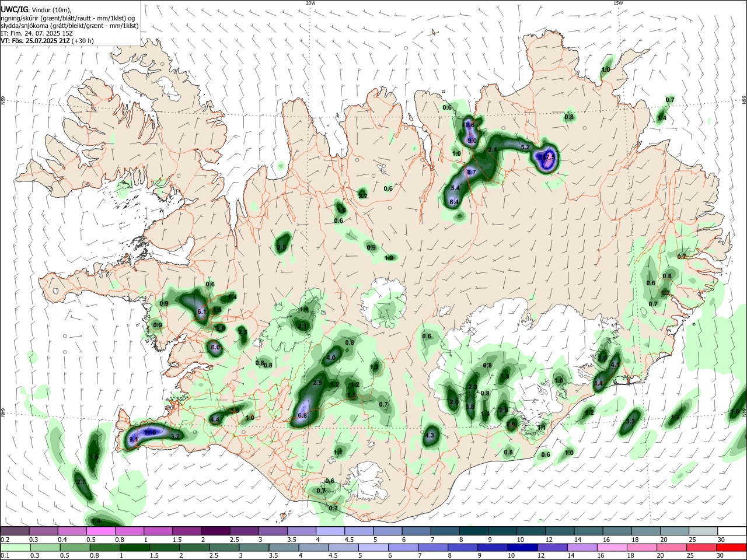The image size is (747, 560).
Task: Click the 4.3 precipitation value
Action: (431, 436)
